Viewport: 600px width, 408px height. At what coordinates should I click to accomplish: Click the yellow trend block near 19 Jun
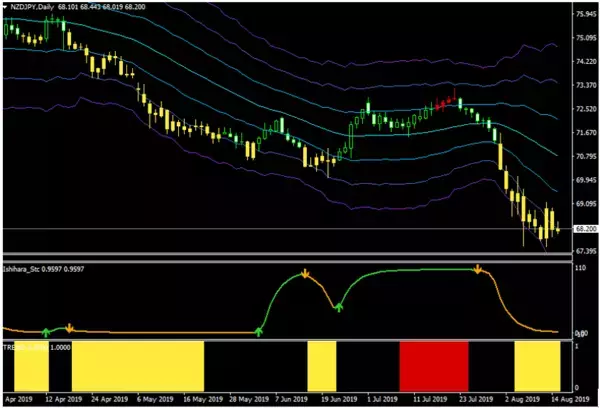pyautogui.click(x=321, y=365)
